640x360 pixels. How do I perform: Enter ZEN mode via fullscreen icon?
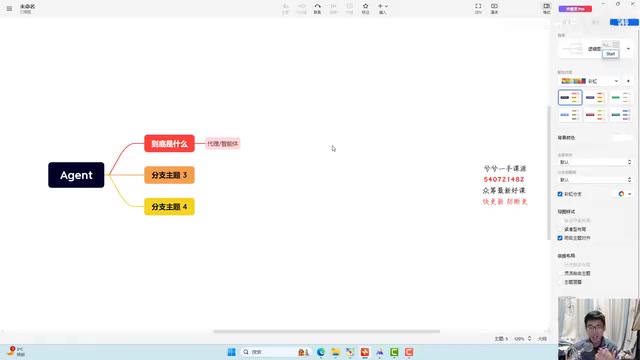point(478,8)
